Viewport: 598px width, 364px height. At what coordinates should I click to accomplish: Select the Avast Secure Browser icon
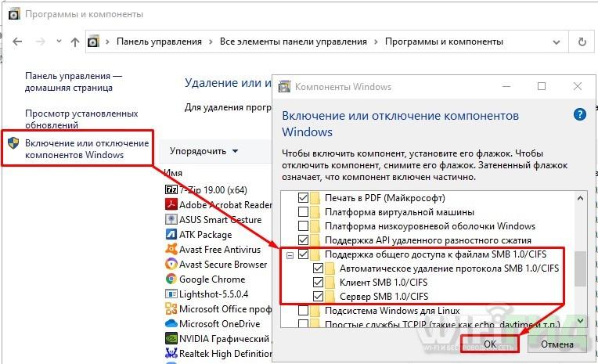(x=171, y=264)
